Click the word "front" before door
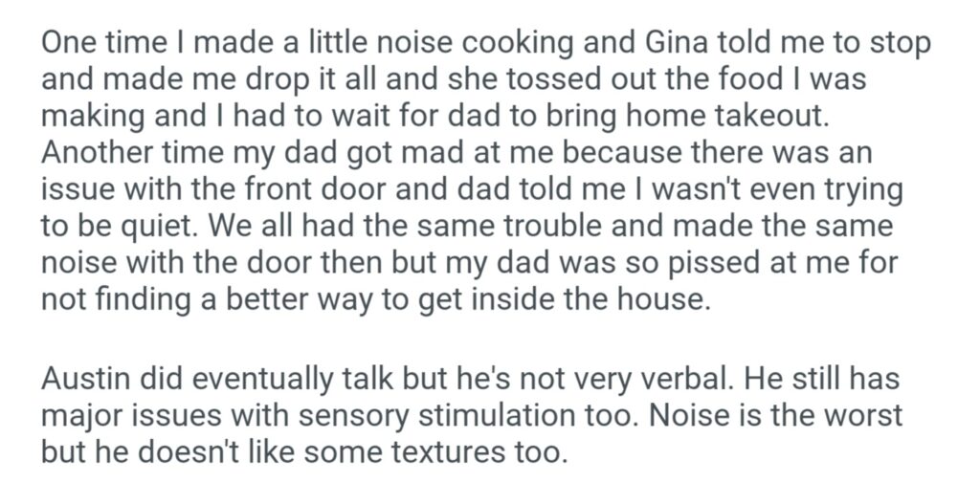This screenshot has height=504, width=980. (x=262, y=190)
